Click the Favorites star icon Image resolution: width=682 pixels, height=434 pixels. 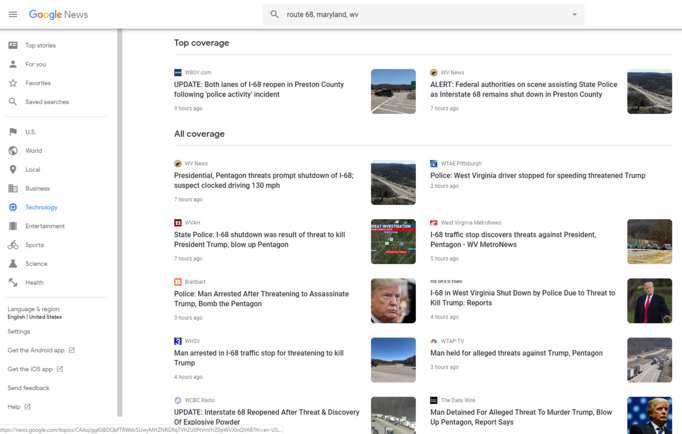point(13,83)
